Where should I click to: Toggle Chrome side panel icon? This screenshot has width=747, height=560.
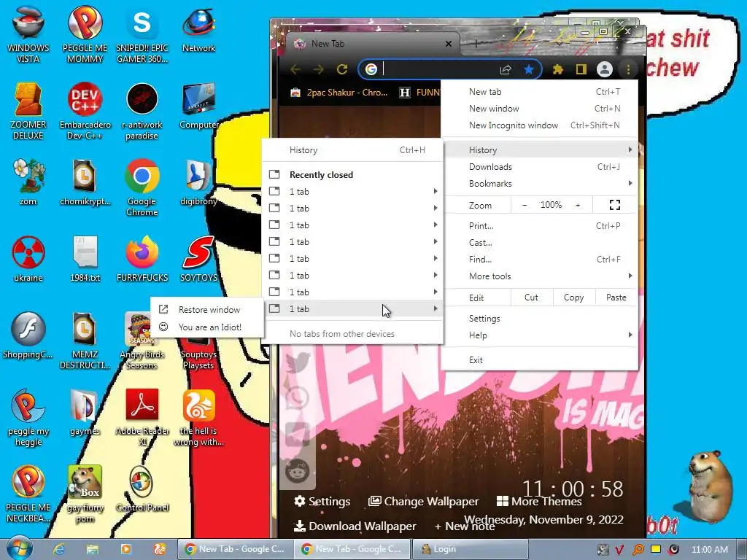pyautogui.click(x=581, y=69)
